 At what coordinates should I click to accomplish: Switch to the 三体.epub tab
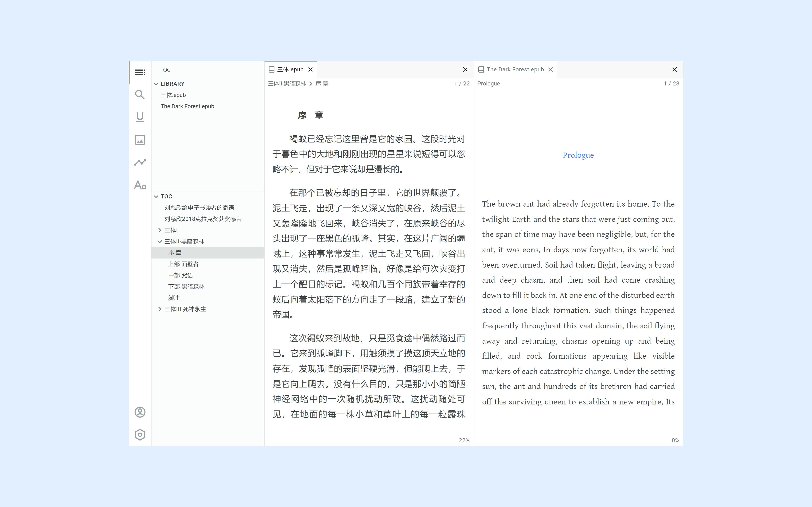291,69
